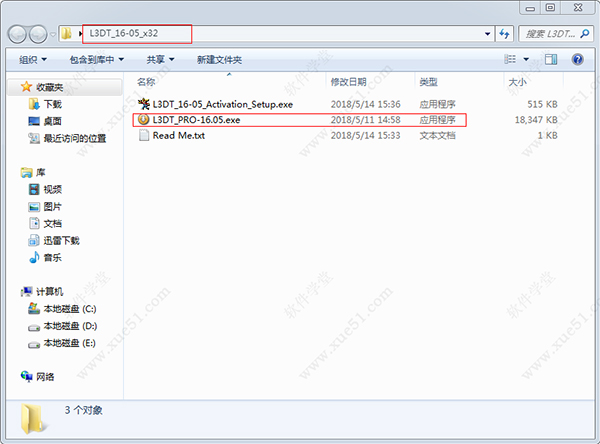Click the D: drive icon
Screen dimensions: 600x444
click(x=34, y=328)
